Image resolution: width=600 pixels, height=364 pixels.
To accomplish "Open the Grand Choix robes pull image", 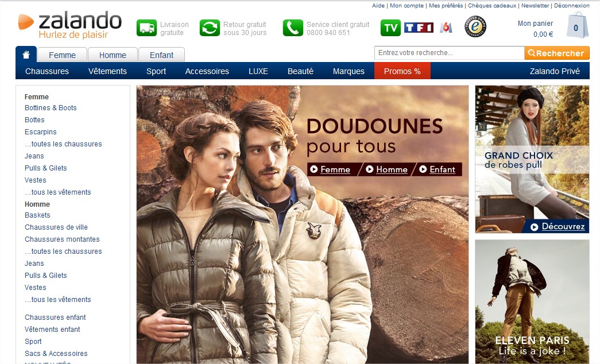I will tap(532, 159).
